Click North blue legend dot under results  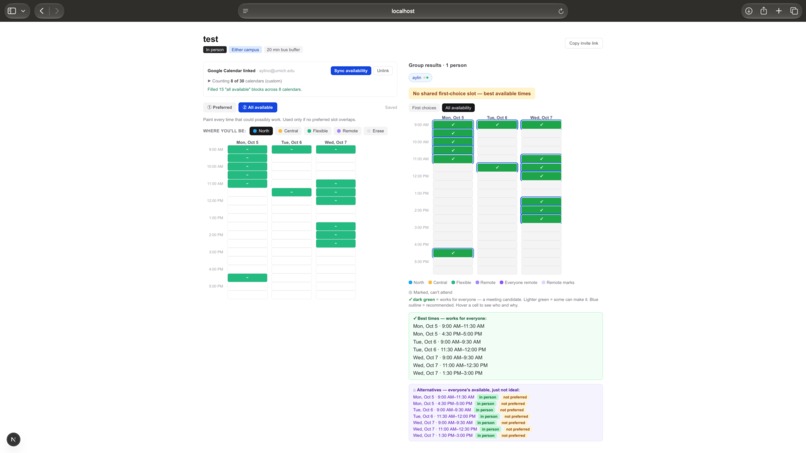tap(410, 282)
